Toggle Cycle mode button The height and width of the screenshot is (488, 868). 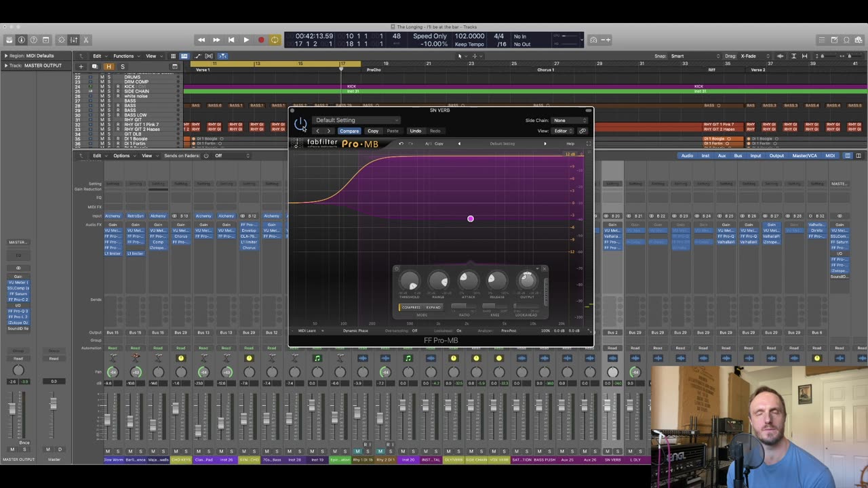[x=275, y=40]
